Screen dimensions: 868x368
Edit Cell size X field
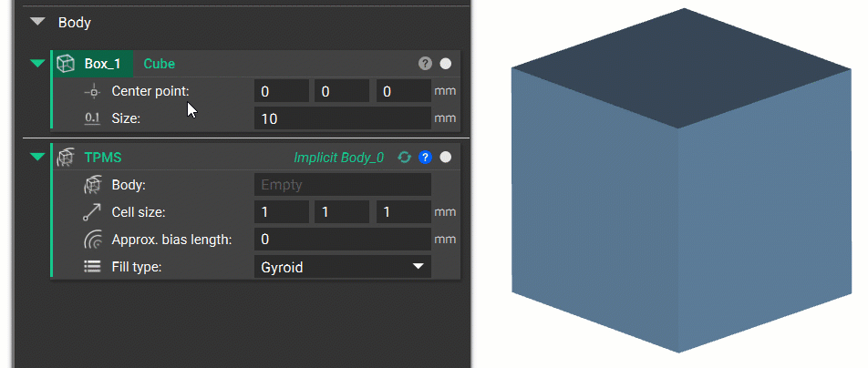pos(282,212)
